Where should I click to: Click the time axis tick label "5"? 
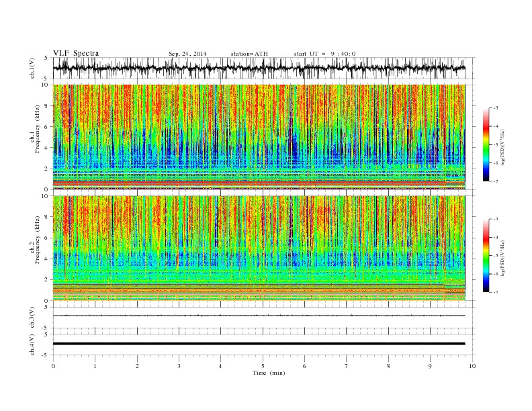tap(263, 366)
